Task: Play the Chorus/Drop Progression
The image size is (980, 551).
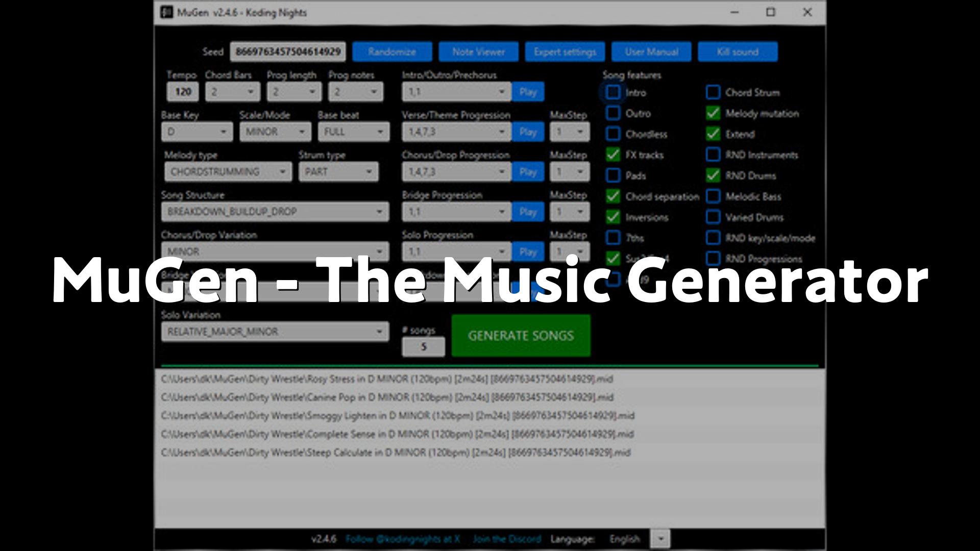Action: tap(528, 171)
